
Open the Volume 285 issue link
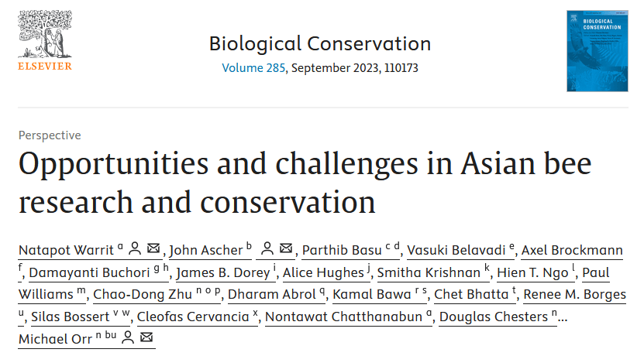click(x=254, y=68)
